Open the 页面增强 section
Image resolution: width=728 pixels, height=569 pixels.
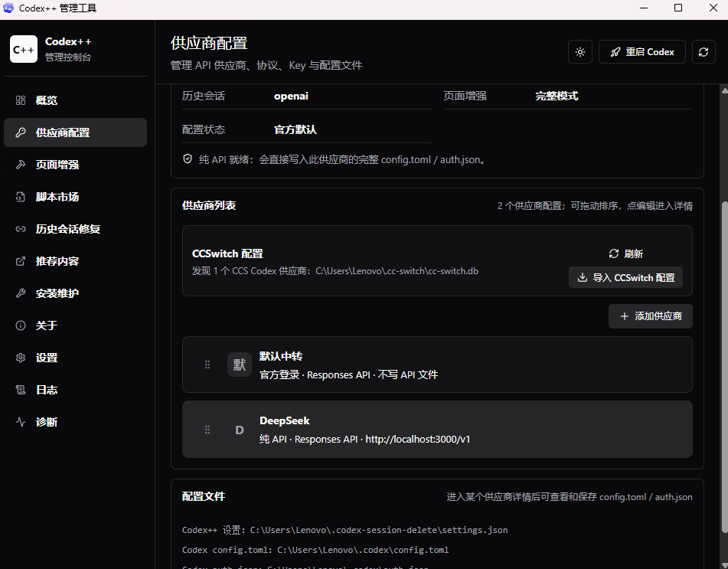pos(75,165)
